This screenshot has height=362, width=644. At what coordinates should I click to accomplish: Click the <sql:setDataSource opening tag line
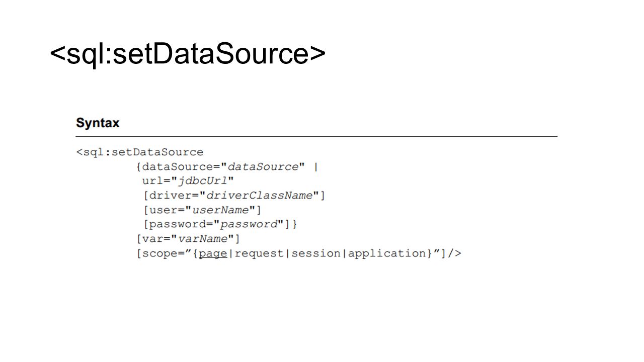tap(140, 152)
